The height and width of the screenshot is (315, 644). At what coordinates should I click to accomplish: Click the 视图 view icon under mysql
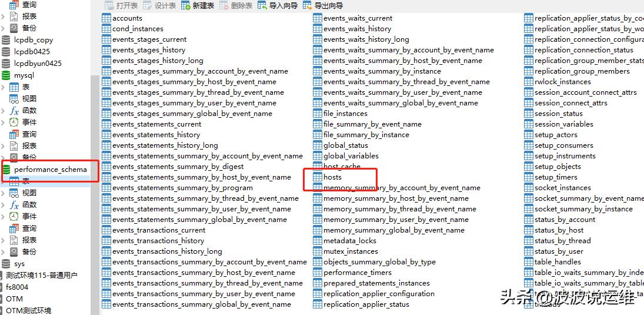(14, 99)
